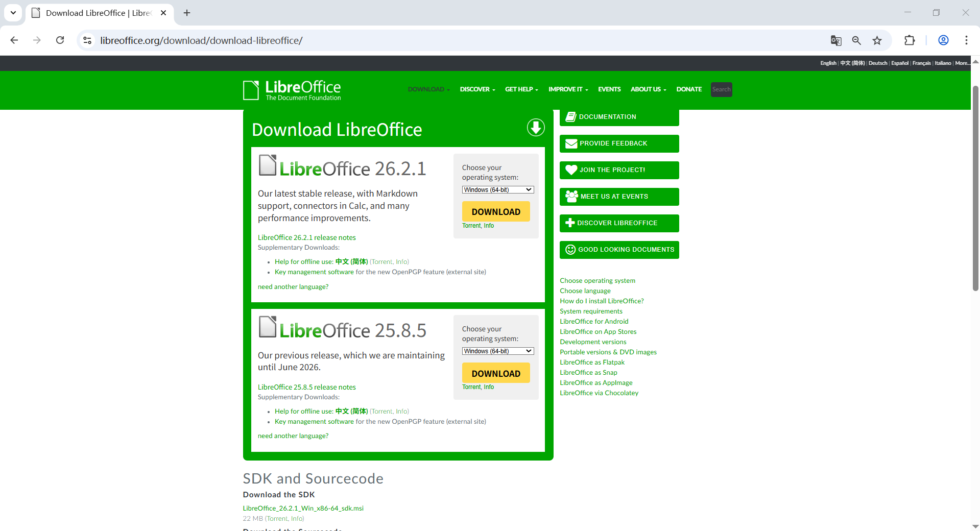This screenshot has height=531, width=980.
Task: Click the white download arrow circle icon
Action: pyautogui.click(x=536, y=128)
